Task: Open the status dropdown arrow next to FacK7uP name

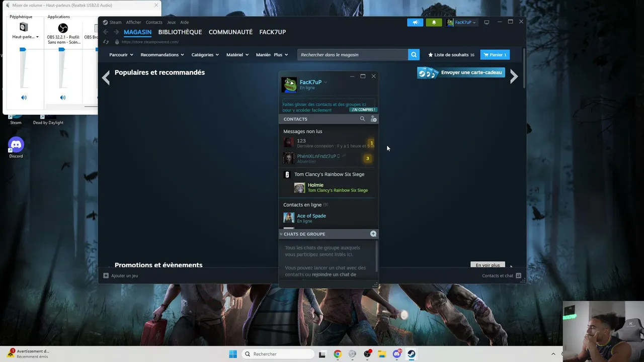Action: click(x=326, y=82)
